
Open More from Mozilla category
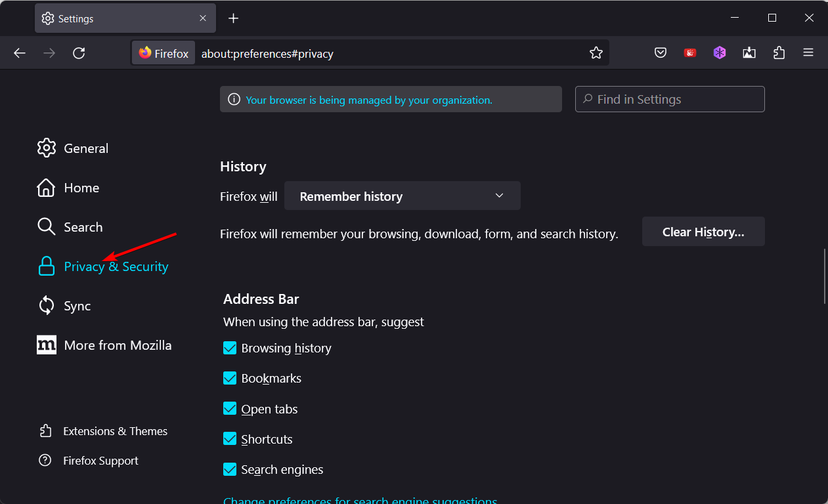[x=104, y=345]
